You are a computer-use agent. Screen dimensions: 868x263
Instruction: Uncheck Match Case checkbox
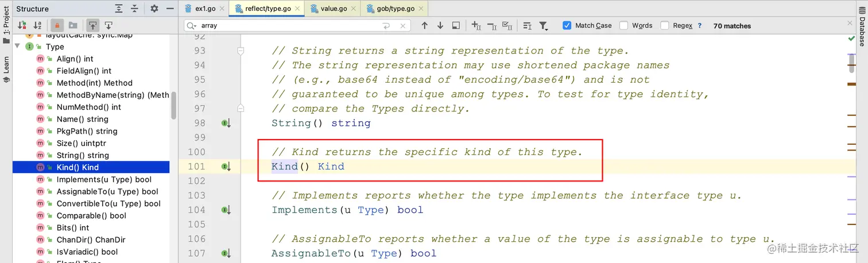click(567, 25)
